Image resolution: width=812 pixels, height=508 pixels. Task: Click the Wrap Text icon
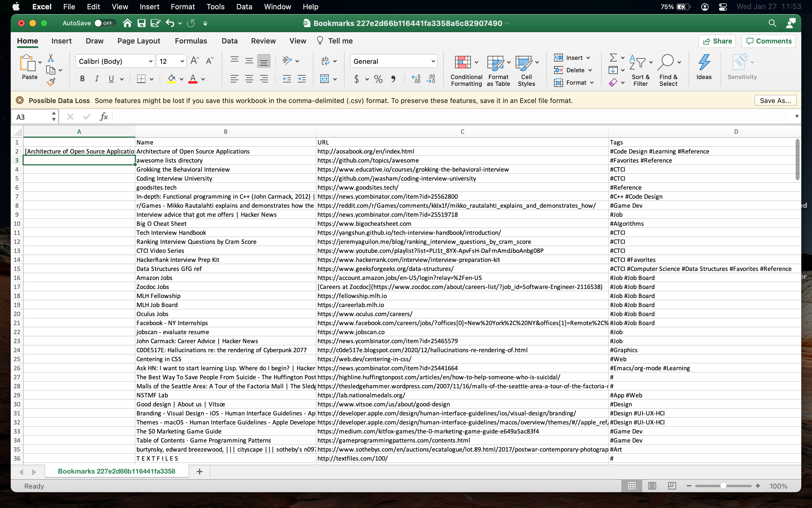pos(325,61)
